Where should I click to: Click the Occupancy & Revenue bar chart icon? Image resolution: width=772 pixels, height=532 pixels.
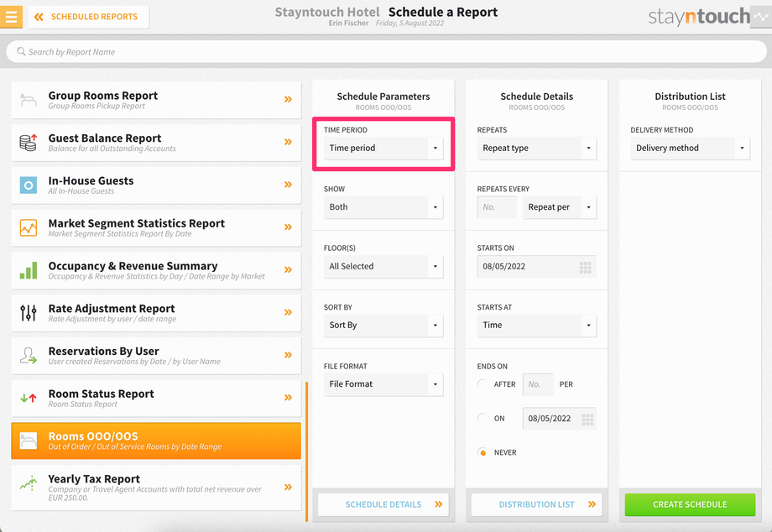coord(28,270)
